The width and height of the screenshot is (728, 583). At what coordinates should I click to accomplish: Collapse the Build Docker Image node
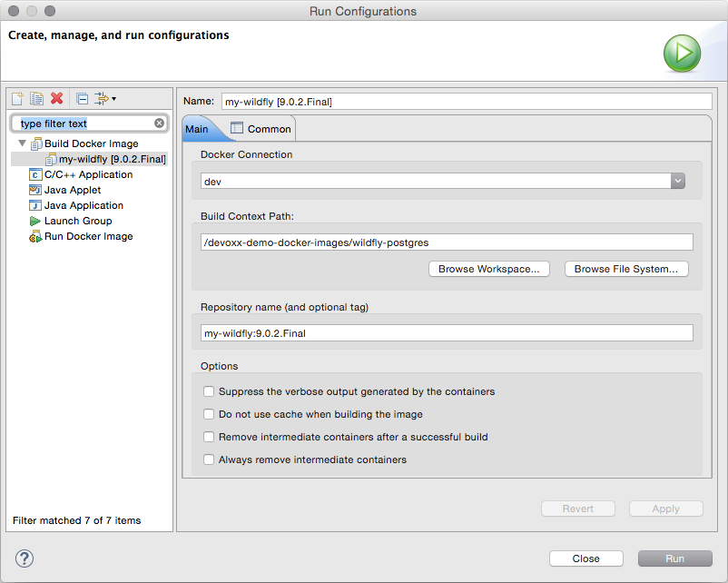22,143
